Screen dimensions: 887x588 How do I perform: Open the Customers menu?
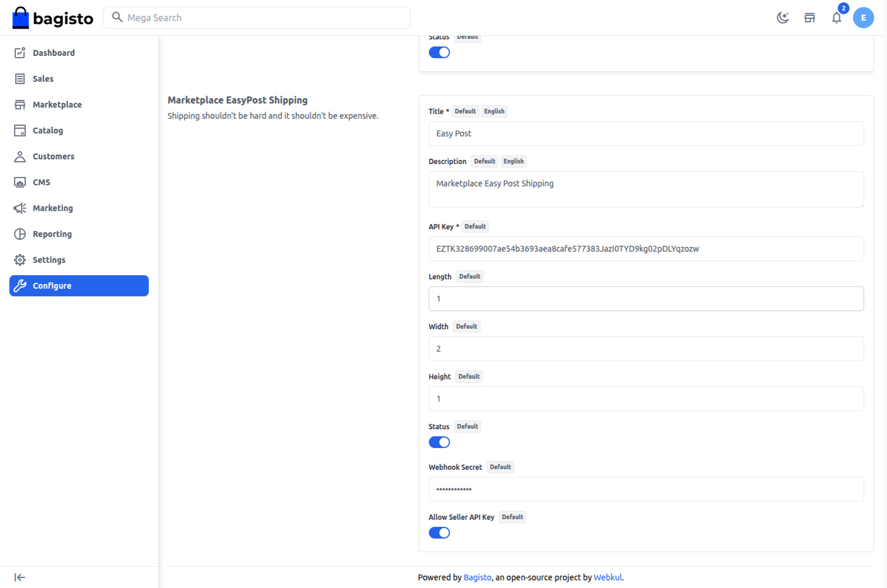point(79,156)
